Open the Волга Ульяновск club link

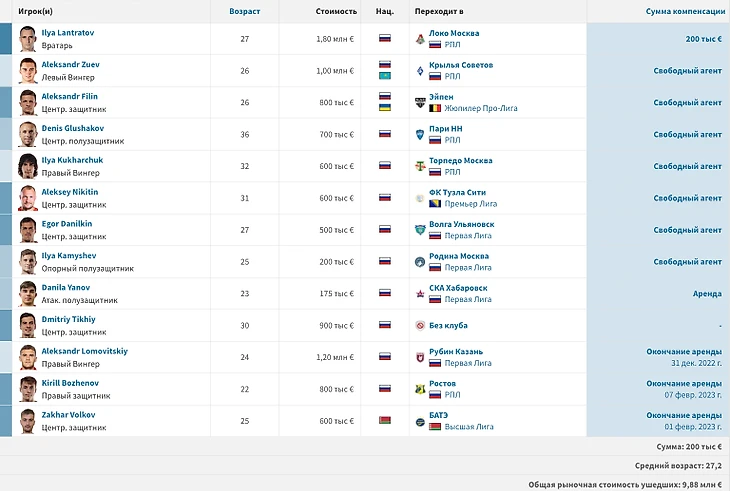point(461,224)
